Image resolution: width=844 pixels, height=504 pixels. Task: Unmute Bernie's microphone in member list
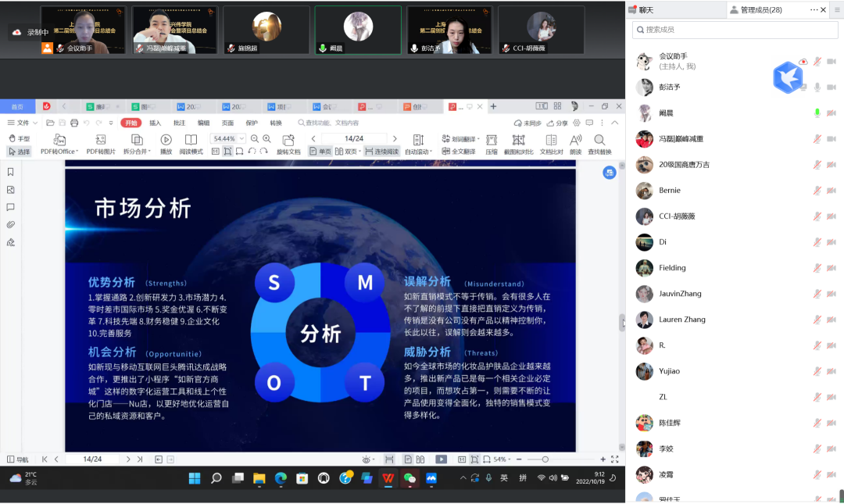click(x=817, y=191)
